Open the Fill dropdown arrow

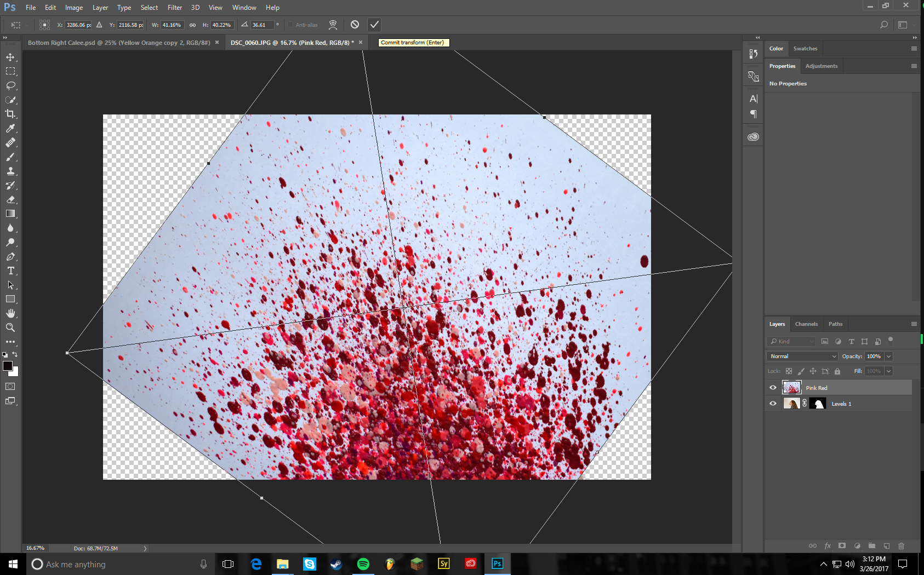[x=888, y=371]
